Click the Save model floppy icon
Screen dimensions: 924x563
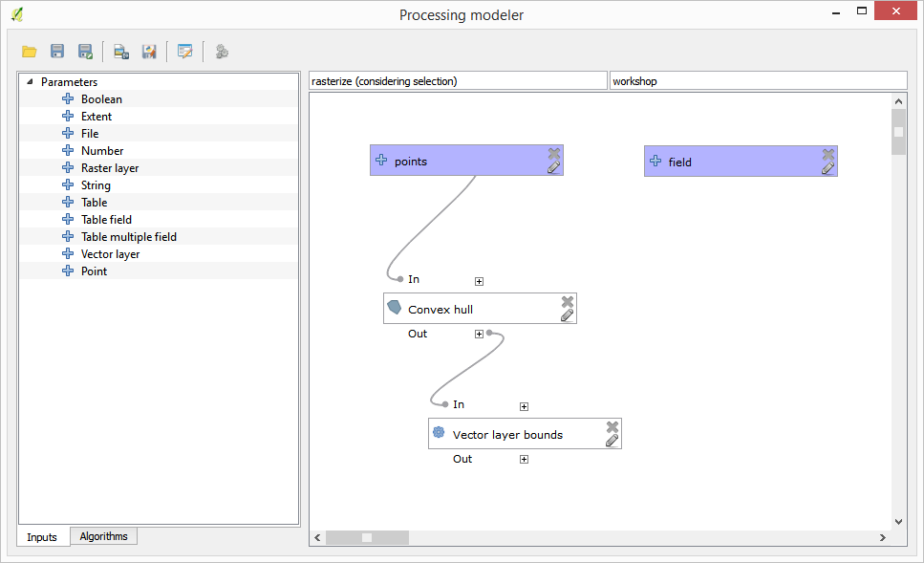click(57, 52)
